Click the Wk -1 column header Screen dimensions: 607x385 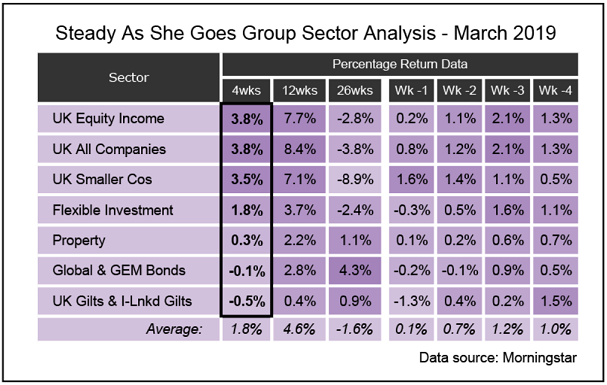coord(411,91)
